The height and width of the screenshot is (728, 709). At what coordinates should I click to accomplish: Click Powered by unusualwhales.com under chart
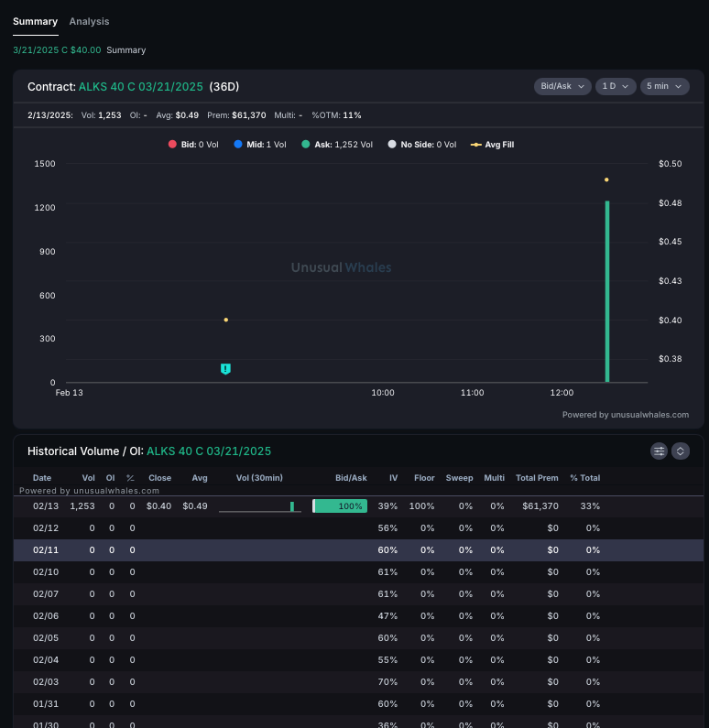tap(626, 415)
